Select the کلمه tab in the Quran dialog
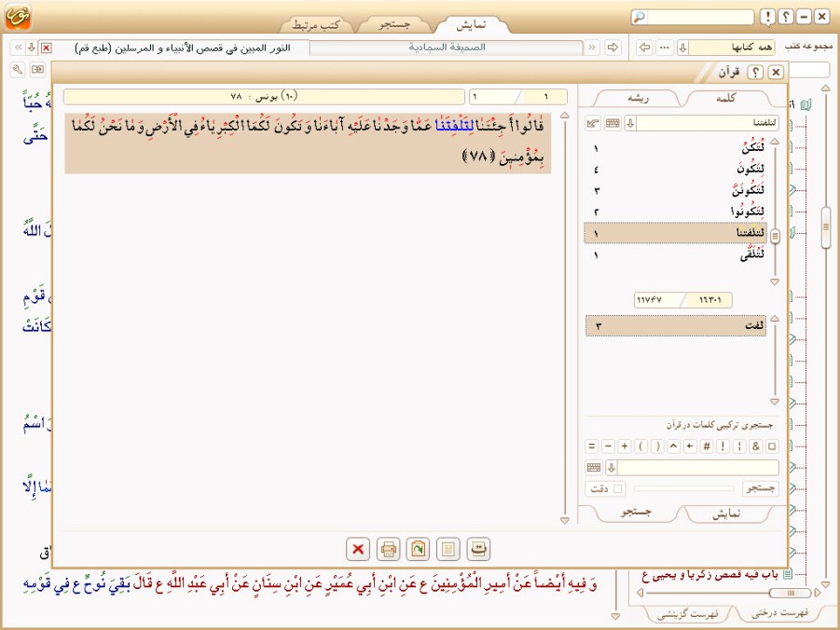The width and height of the screenshot is (840, 630). [726, 98]
